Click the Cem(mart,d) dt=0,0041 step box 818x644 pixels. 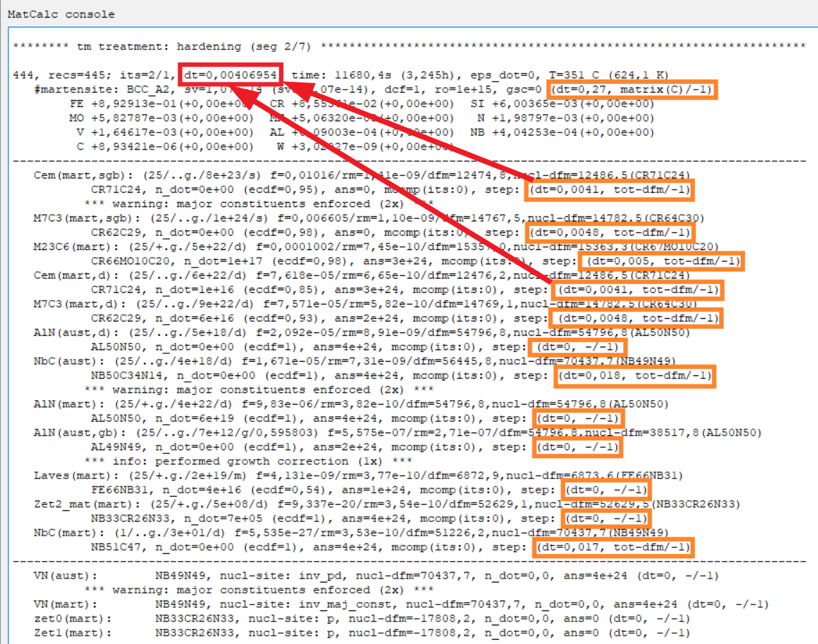click(x=638, y=290)
